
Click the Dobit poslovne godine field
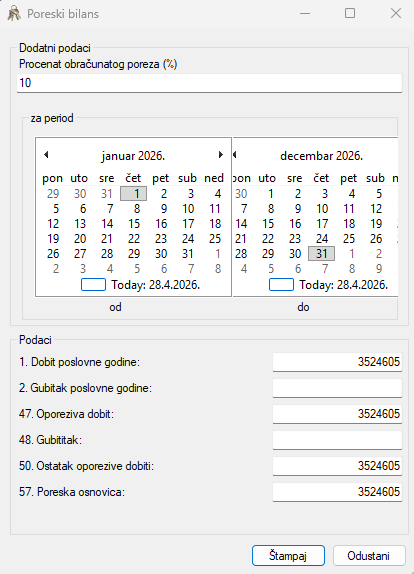coord(337,362)
